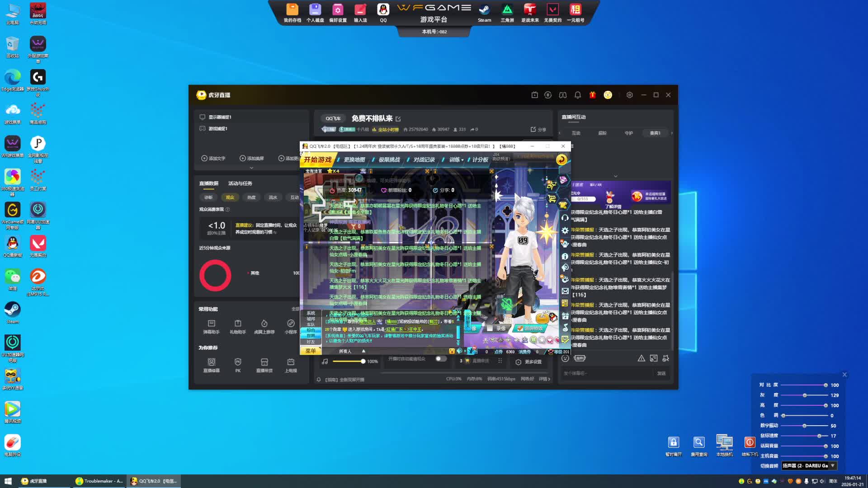Switch to the 活动与任务 tab
Screen dimensions: 868x488
tap(240, 183)
